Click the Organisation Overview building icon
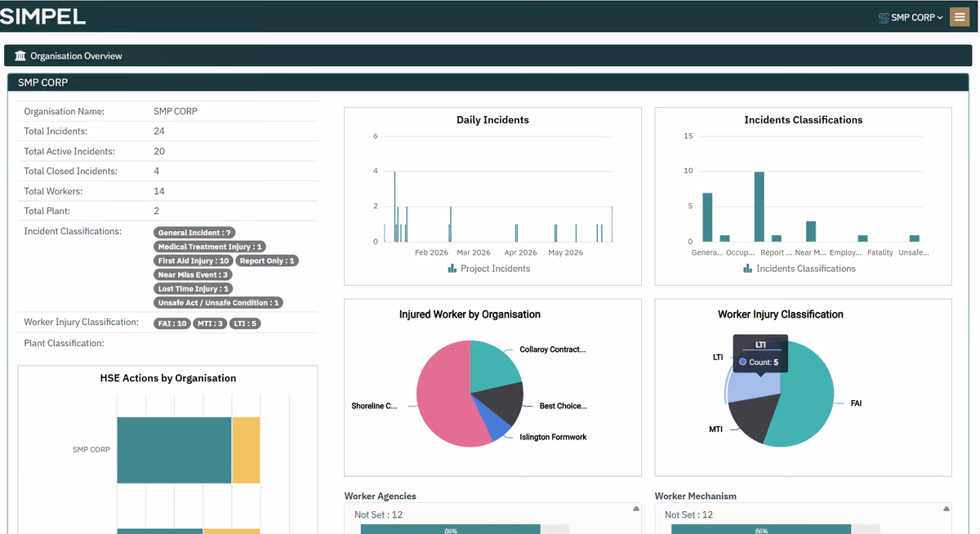The image size is (980, 534). point(20,56)
